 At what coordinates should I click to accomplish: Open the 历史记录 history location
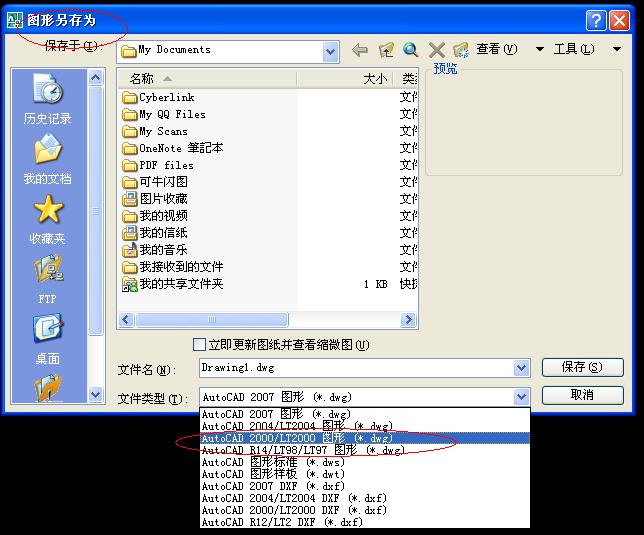point(48,99)
